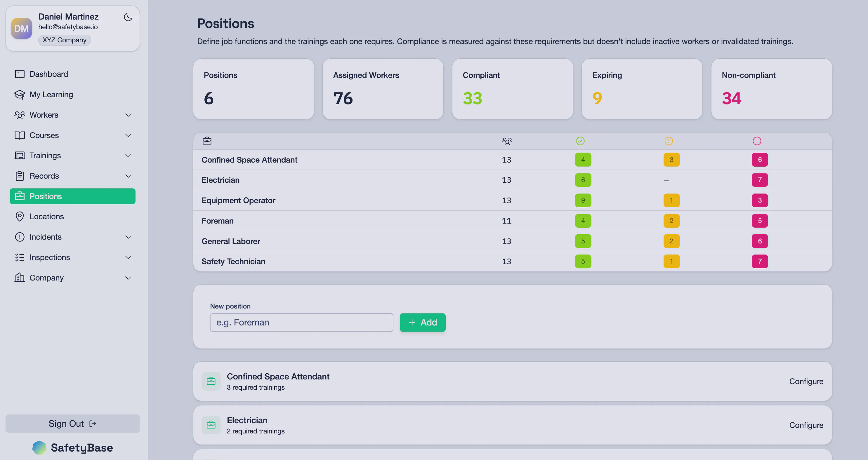Click the green compliant checkmark header icon
Screen dimensions: 868x460
click(580, 141)
